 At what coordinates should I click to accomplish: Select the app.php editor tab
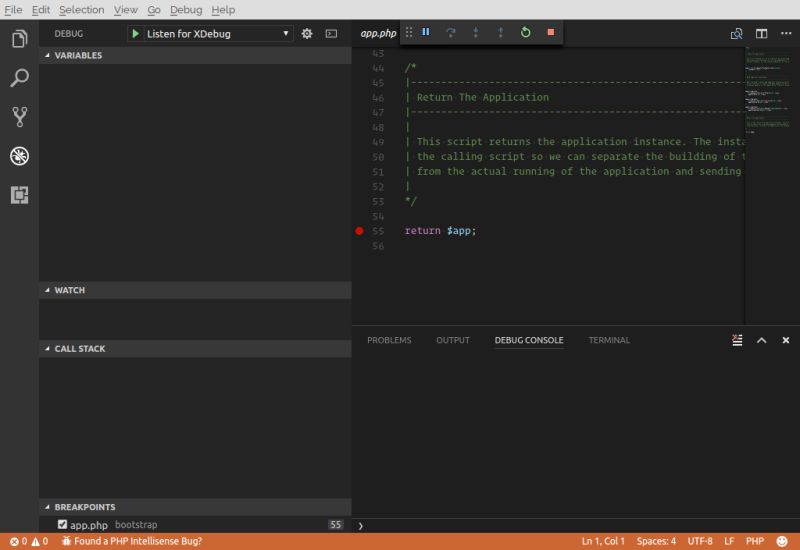[378, 33]
